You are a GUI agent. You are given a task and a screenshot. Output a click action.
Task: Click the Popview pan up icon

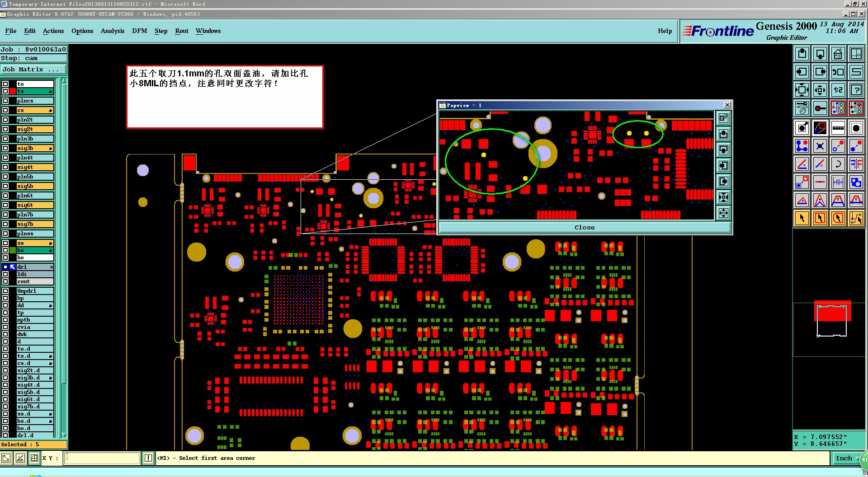pyautogui.click(x=723, y=134)
